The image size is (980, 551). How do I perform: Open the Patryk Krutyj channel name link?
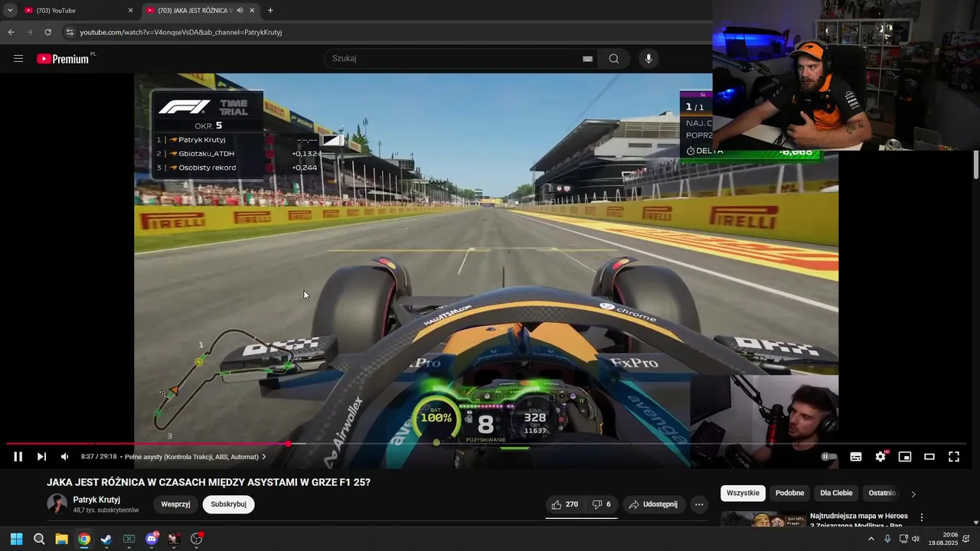pyautogui.click(x=96, y=500)
